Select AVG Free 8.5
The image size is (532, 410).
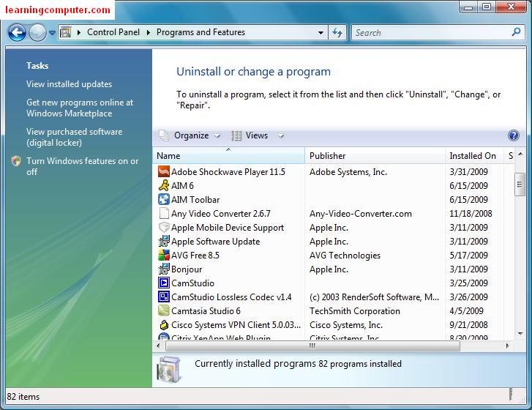pyautogui.click(x=195, y=256)
